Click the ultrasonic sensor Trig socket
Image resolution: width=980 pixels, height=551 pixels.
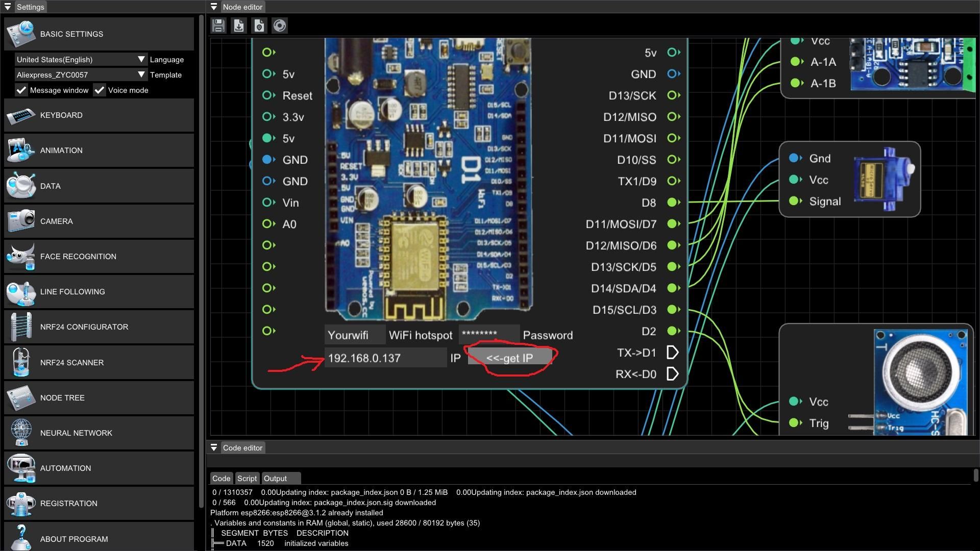point(795,423)
